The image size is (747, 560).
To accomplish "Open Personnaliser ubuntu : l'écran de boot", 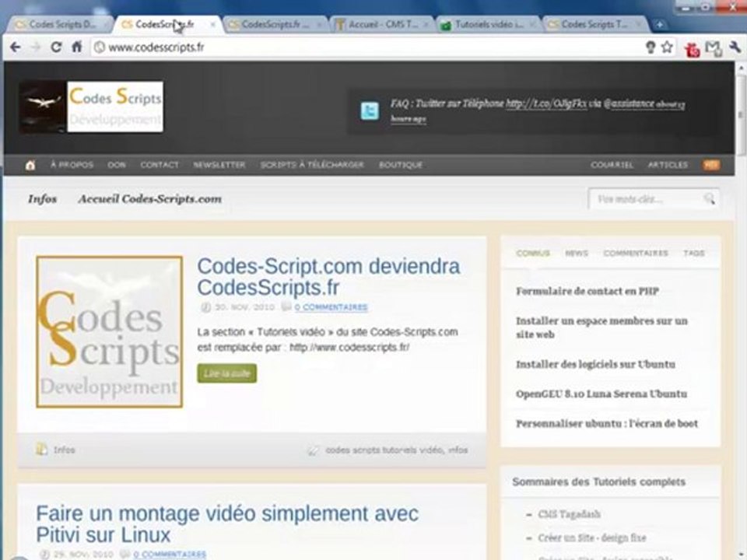I will pyautogui.click(x=607, y=423).
